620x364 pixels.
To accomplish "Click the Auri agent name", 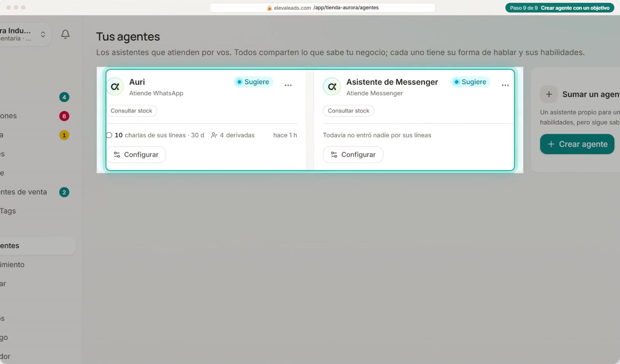I will click(x=137, y=82).
